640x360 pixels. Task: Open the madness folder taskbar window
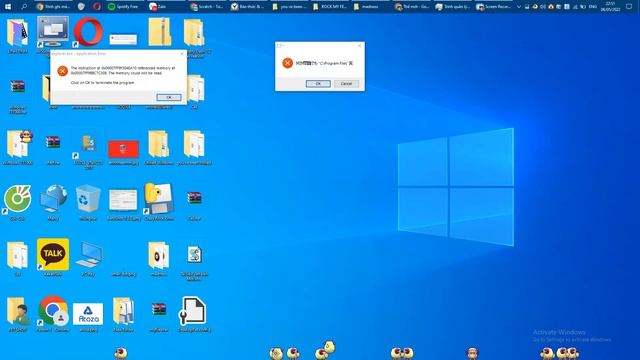[x=371, y=7]
